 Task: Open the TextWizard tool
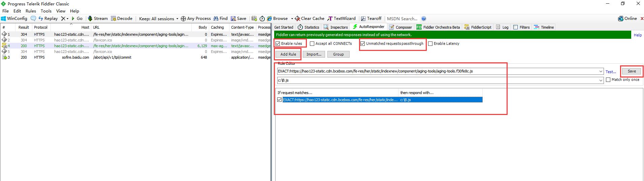tap(341, 19)
